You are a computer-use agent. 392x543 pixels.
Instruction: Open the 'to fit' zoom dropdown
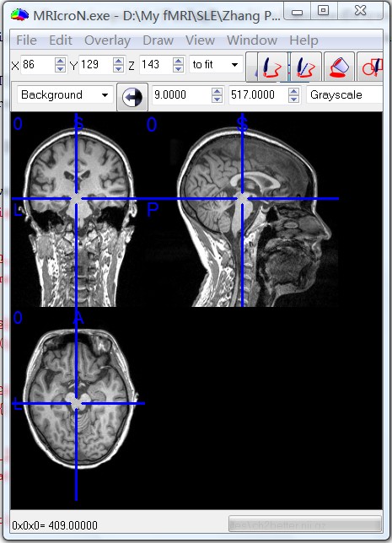pyautogui.click(x=217, y=64)
